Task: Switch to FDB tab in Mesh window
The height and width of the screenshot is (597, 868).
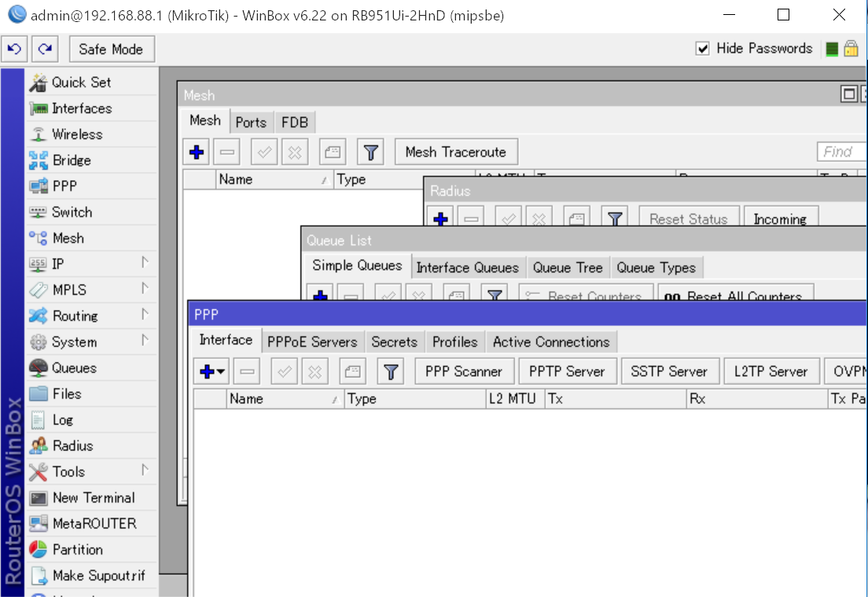Action: tap(295, 123)
